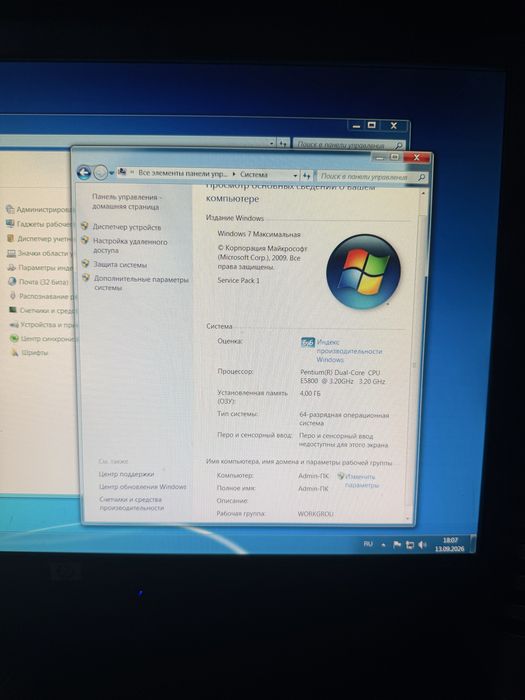Expand breadcrumb arrow after Все элементы панели
This screenshot has height=700, width=525.
pos(234,174)
